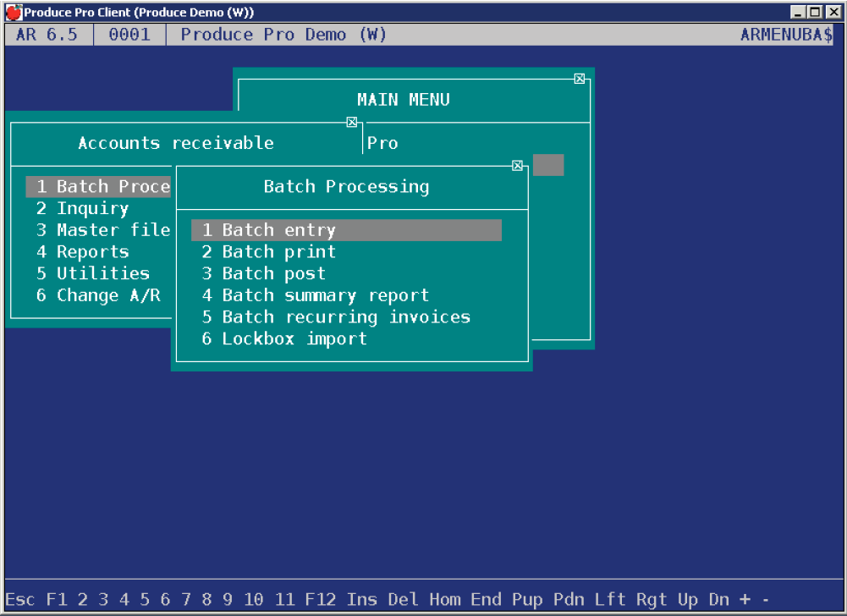Click the AR 6.5 header cell
This screenshot has height=616, width=847.
pos(47,35)
